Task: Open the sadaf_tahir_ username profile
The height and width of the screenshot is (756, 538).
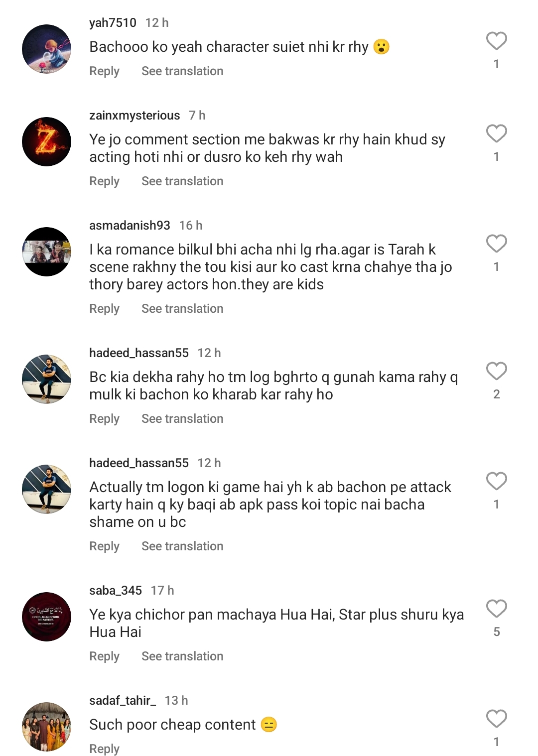Action: point(123,701)
